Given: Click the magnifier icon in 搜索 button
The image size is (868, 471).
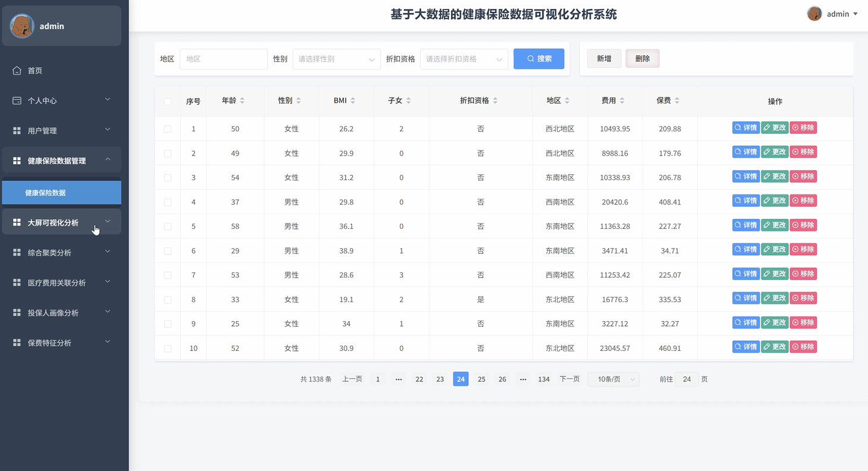Looking at the screenshot, I should coord(531,59).
